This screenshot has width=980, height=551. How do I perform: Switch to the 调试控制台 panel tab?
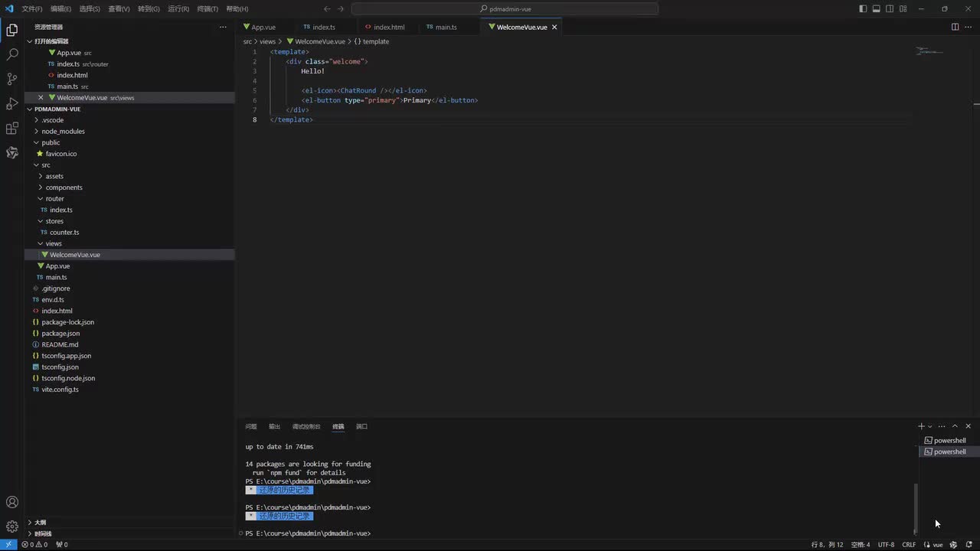pos(306,426)
